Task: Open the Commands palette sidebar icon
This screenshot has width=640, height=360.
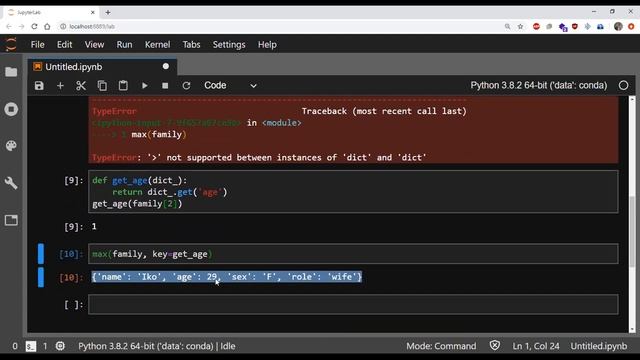Action: tap(11, 146)
